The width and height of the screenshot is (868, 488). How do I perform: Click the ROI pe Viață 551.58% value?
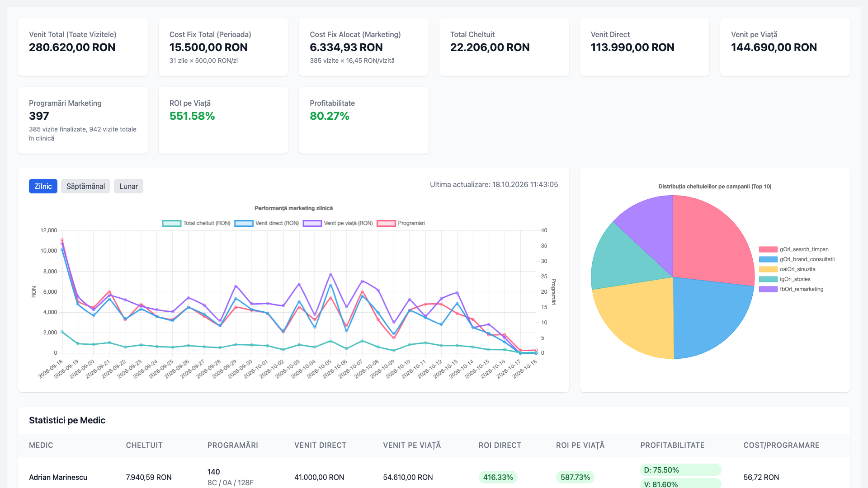coord(192,116)
